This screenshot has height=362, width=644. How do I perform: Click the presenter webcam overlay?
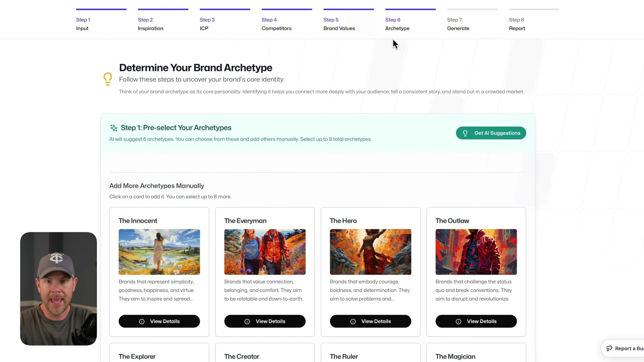58,289
